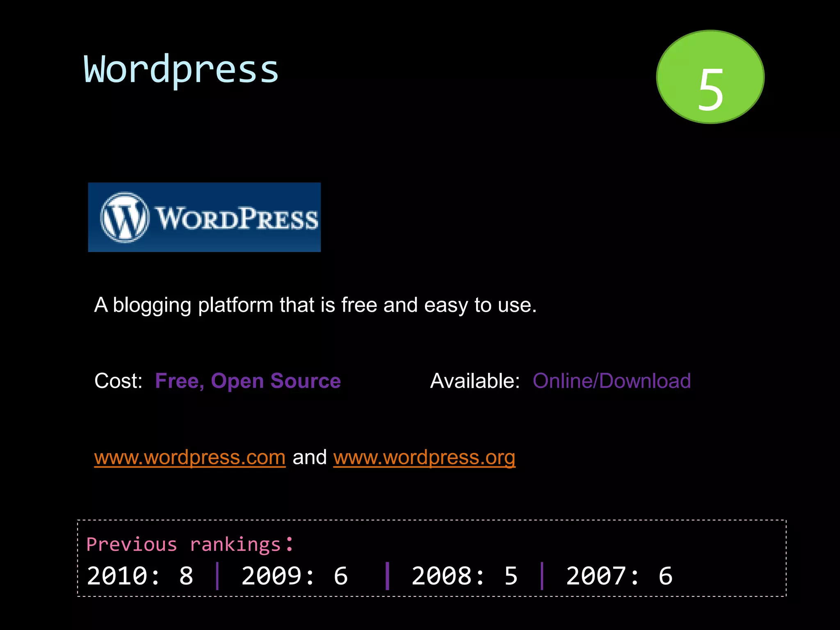
Task: Click the blogging platform description sentence
Action: point(315,305)
